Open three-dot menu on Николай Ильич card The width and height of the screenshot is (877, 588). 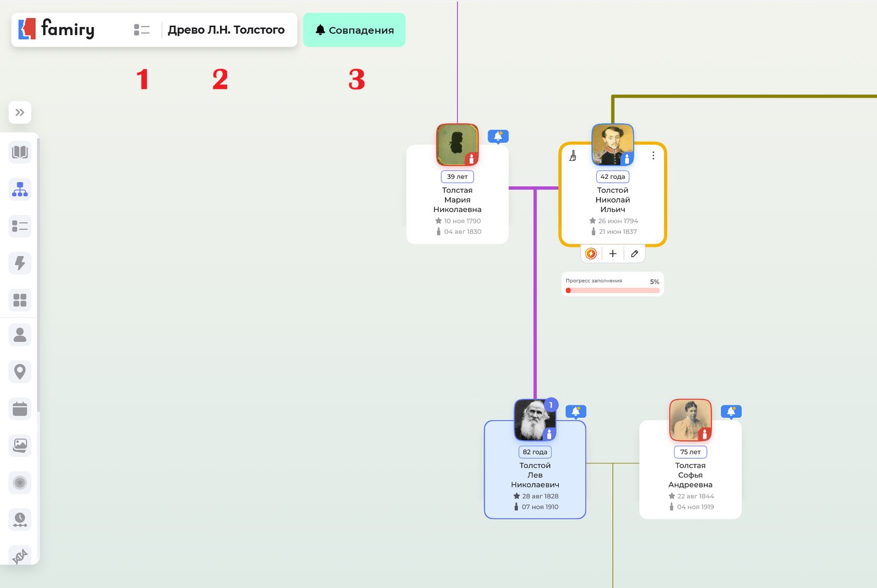[x=653, y=155]
